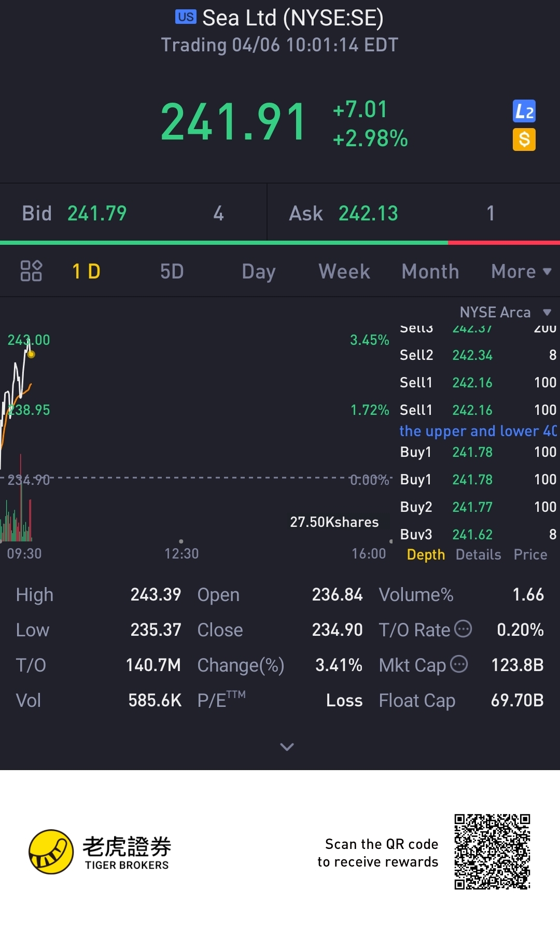Tap the US market flag badge
This screenshot has height=934, width=560.
pos(186,17)
